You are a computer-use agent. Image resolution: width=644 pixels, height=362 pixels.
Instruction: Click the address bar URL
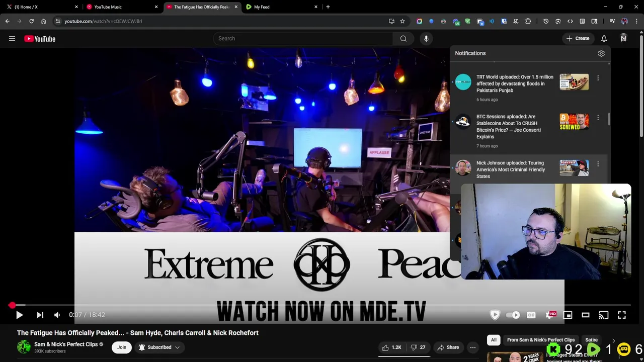pos(103,21)
